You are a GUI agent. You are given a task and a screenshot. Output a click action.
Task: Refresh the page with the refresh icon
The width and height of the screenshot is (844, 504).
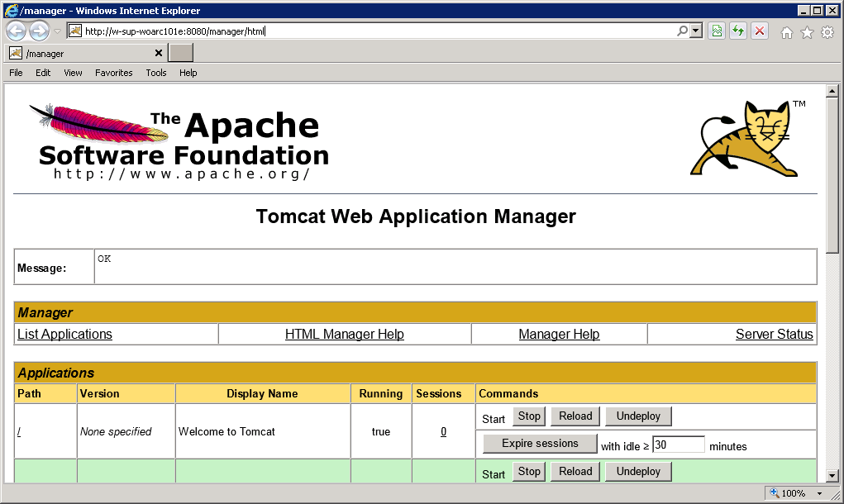[738, 30]
